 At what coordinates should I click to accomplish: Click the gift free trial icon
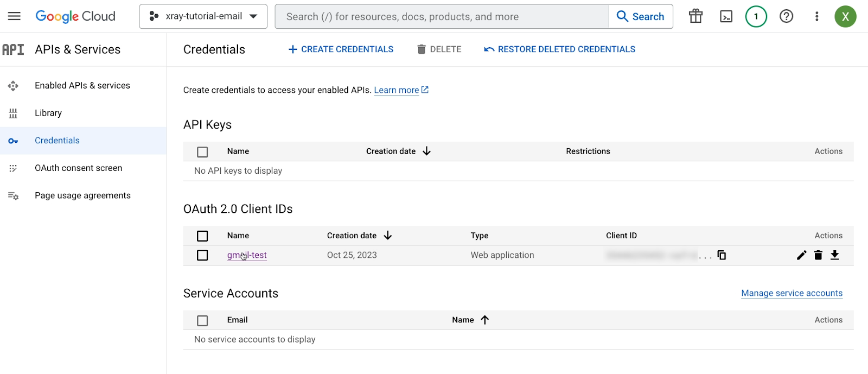point(695,16)
